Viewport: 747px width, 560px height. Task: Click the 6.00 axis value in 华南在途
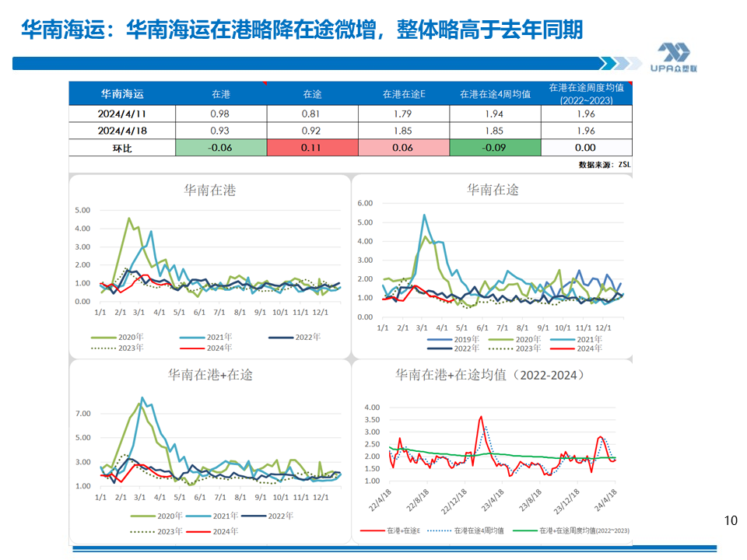coord(365,203)
